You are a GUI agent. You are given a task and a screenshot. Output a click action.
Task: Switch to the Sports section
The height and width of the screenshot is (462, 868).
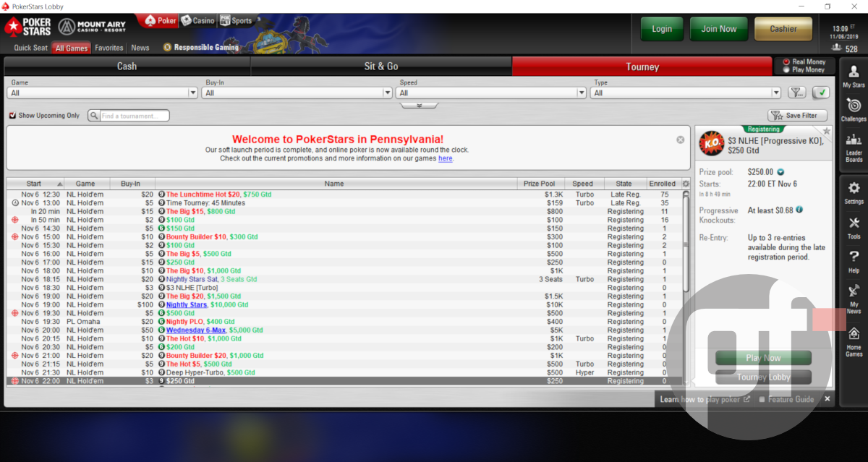[236, 21]
